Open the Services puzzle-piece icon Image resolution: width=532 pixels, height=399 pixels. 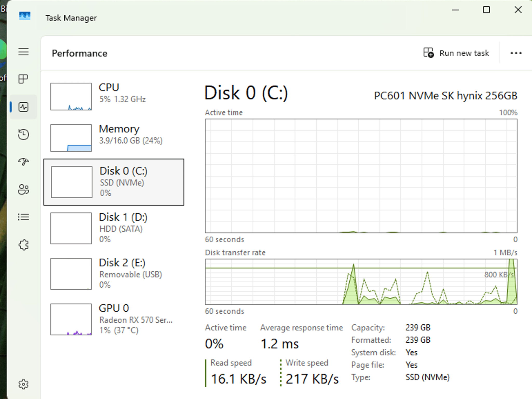coord(23,245)
